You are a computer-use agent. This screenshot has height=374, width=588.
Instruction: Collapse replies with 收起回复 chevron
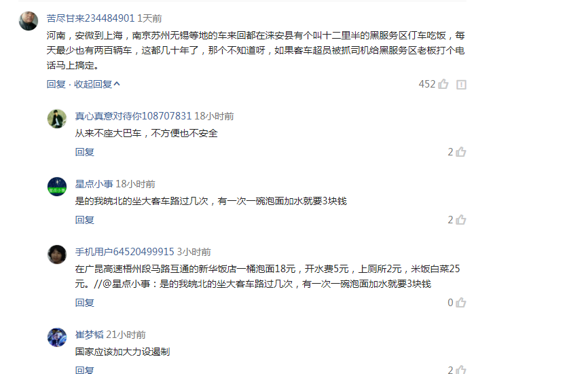coord(97,84)
